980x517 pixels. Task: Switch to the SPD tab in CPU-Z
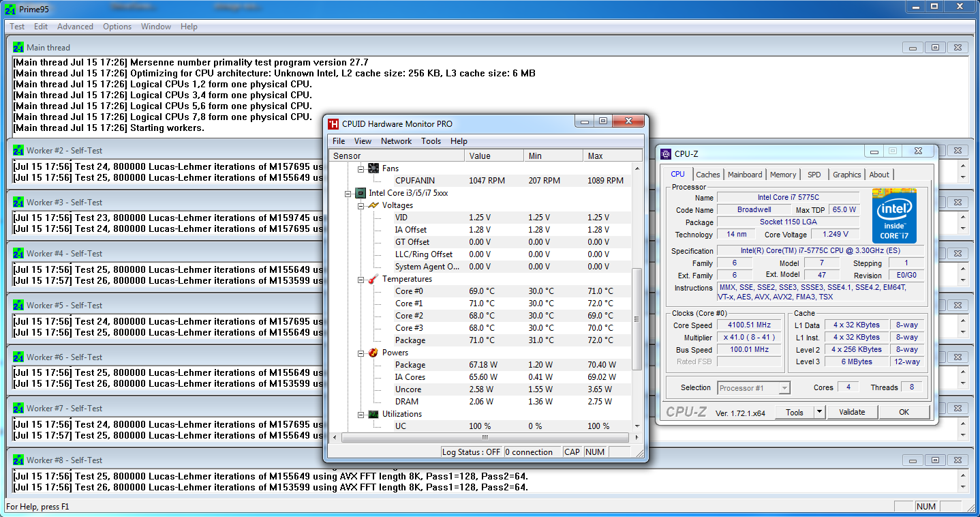(814, 175)
